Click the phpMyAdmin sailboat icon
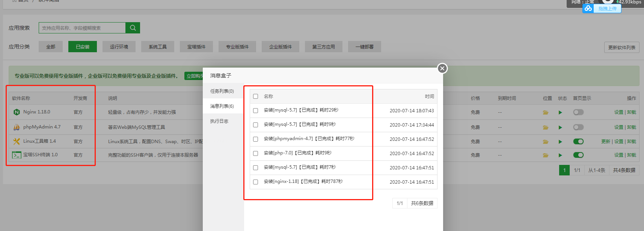This screenshot has height=231, width=644. (x=17, y=127)
